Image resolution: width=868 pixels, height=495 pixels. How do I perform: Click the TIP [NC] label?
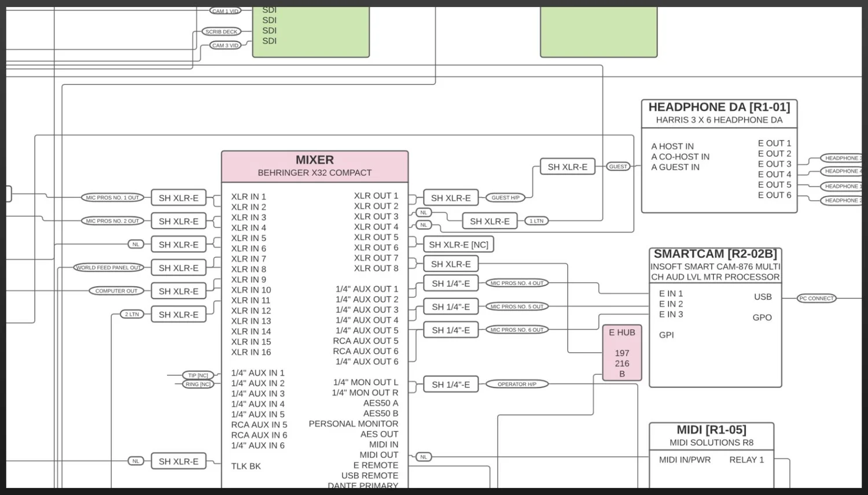click(198, 375)
